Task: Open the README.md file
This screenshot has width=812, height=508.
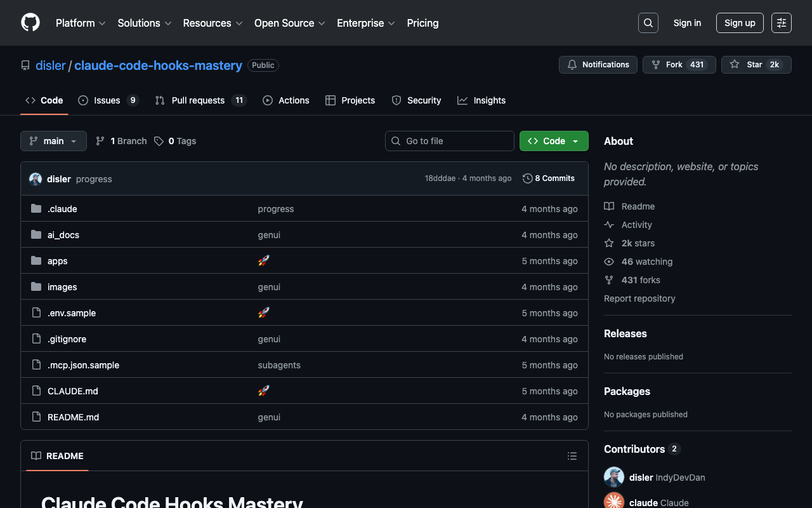Action: 73,417
